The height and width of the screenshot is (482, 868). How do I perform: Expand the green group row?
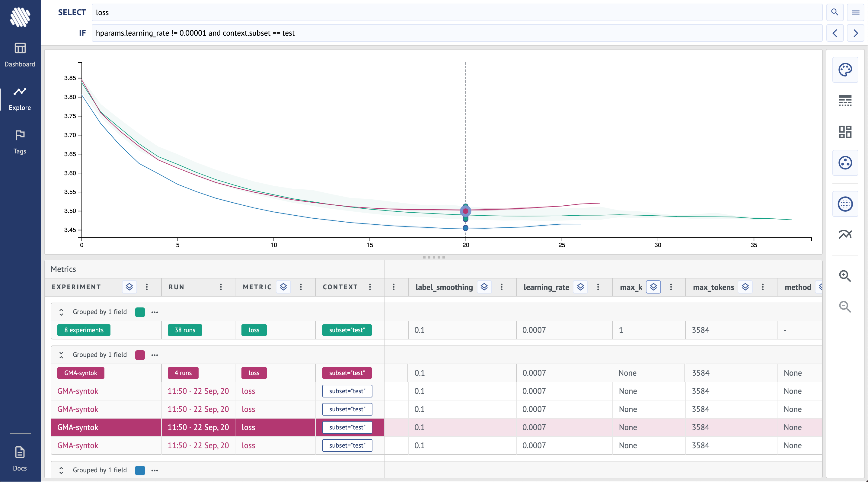click(61, 312)
